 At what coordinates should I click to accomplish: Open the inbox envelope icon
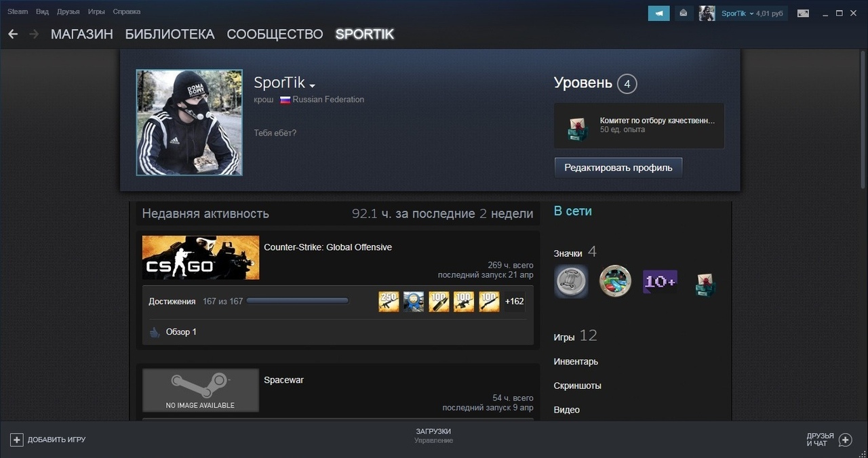[x=684, y=13]
